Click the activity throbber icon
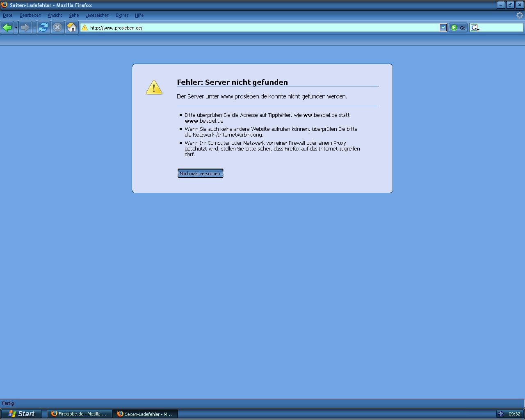 (519, 15)
